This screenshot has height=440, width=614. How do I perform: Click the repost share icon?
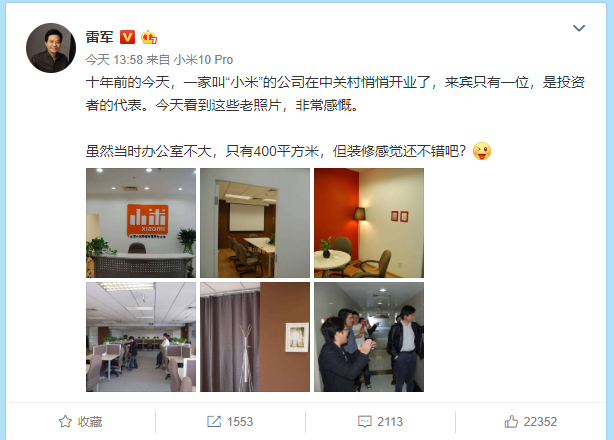pos(214,422)
